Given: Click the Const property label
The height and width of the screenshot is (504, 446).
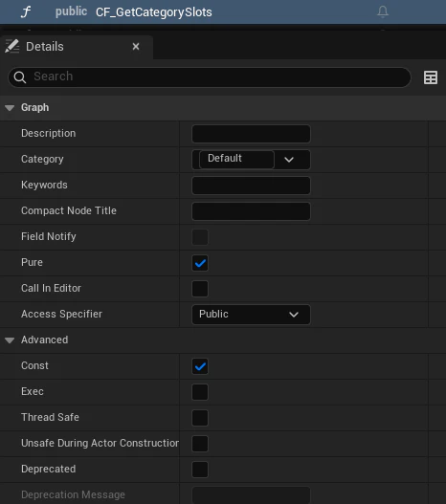Looking at the screenshot, I should [34, 365].
